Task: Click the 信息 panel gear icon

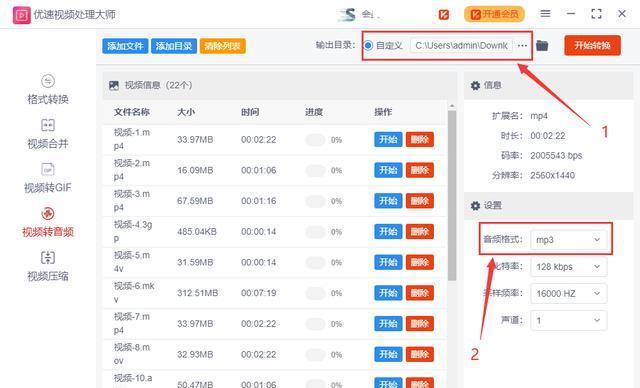Action: point(475,85)
